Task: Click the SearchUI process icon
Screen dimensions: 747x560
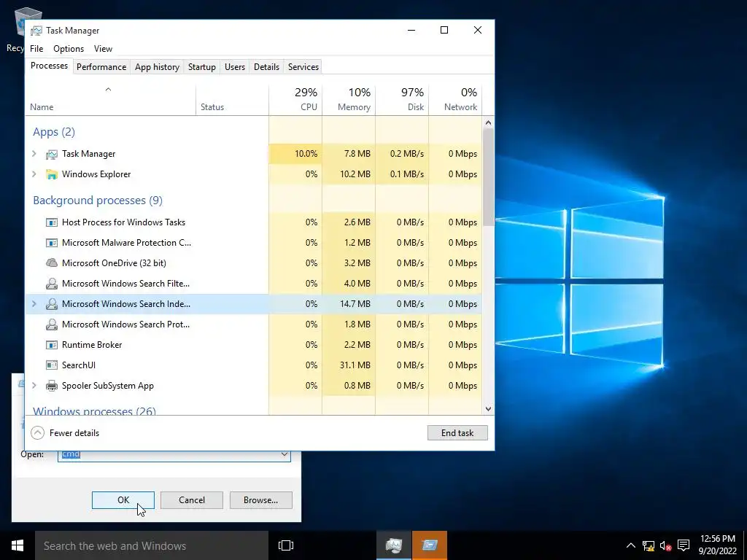Action: click(52, 365)
